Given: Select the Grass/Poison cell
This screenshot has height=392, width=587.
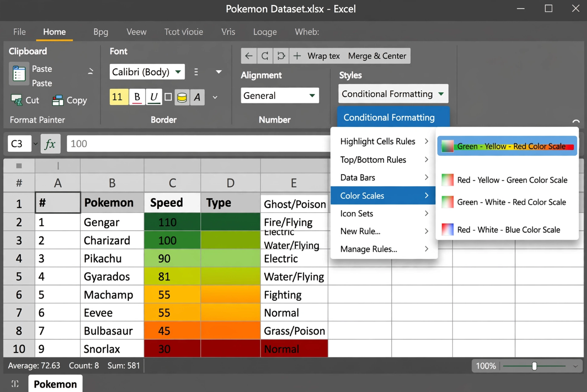Looking at the screenshot, I should click(x=294, y=331).
